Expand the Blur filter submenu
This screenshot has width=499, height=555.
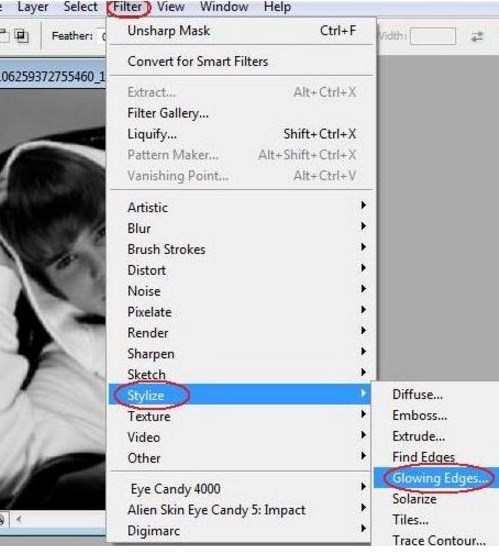coord(241,228)
